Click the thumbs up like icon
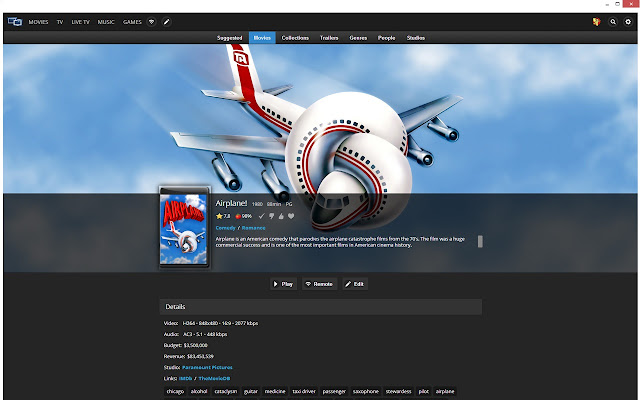Image resolution: width=640 pixels, height=400 pixels. tap(281, 216)
